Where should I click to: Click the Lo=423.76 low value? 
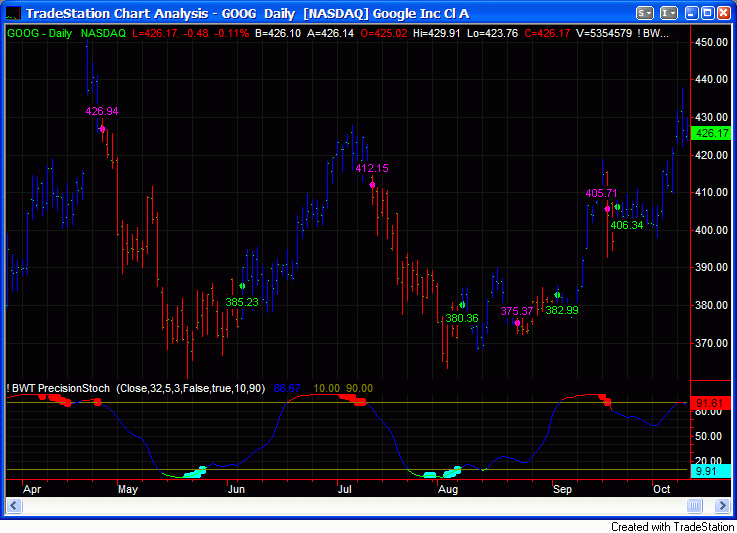pos(492,33)
